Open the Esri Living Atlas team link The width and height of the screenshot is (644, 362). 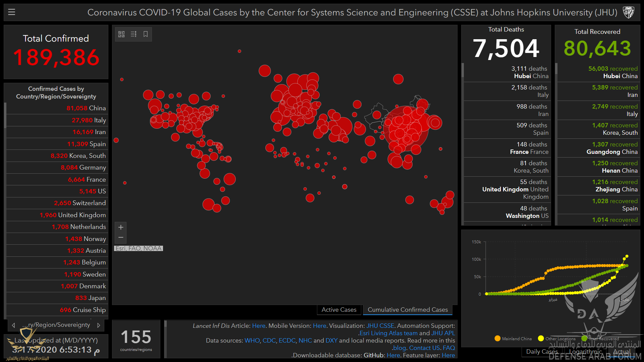click(388, 333)
